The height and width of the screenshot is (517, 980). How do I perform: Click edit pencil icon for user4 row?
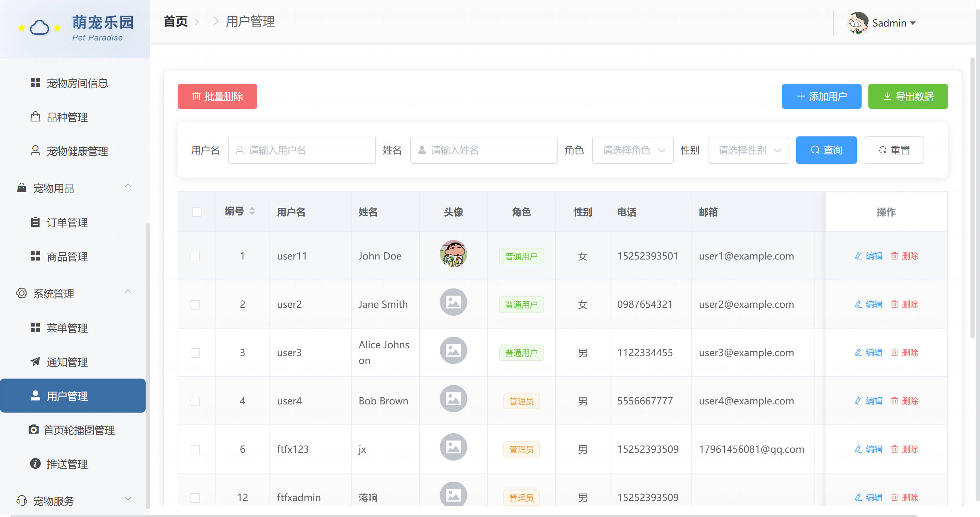coord(858,401)
